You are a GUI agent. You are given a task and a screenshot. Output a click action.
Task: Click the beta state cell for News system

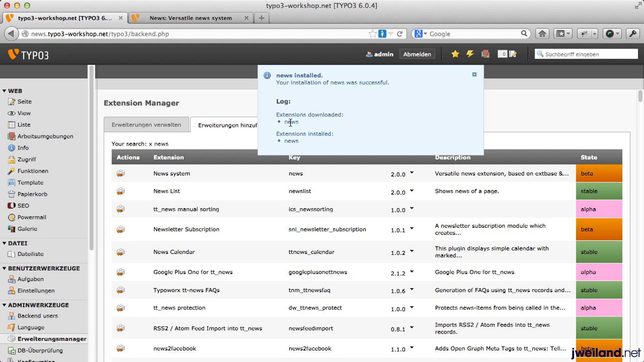[x=599, y=173]
